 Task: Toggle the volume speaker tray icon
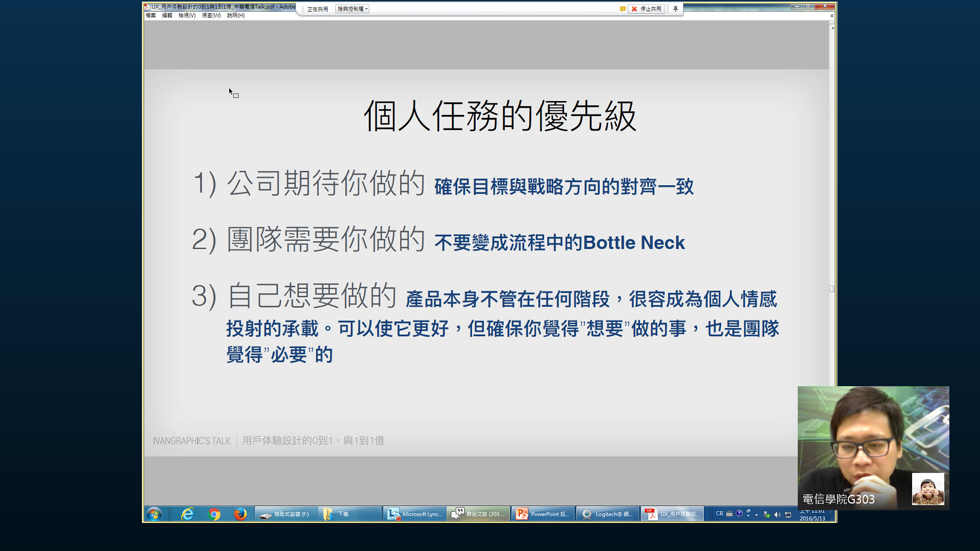click(777, 514)
